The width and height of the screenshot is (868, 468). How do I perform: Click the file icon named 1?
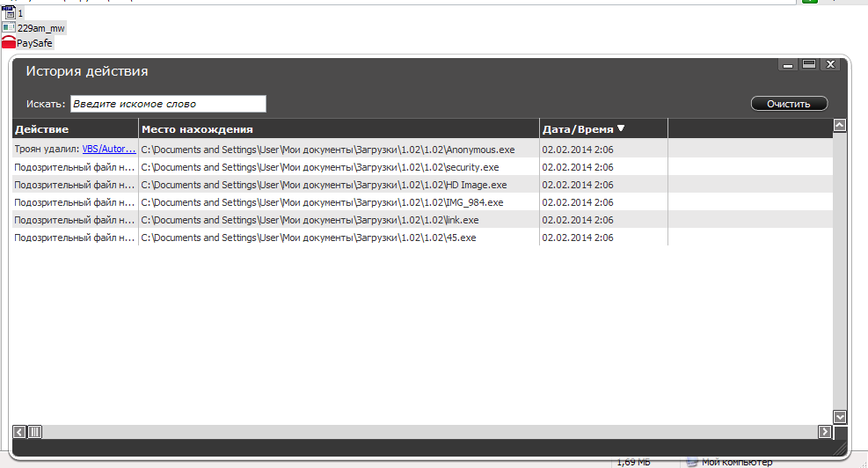click(x=8, y=12)
